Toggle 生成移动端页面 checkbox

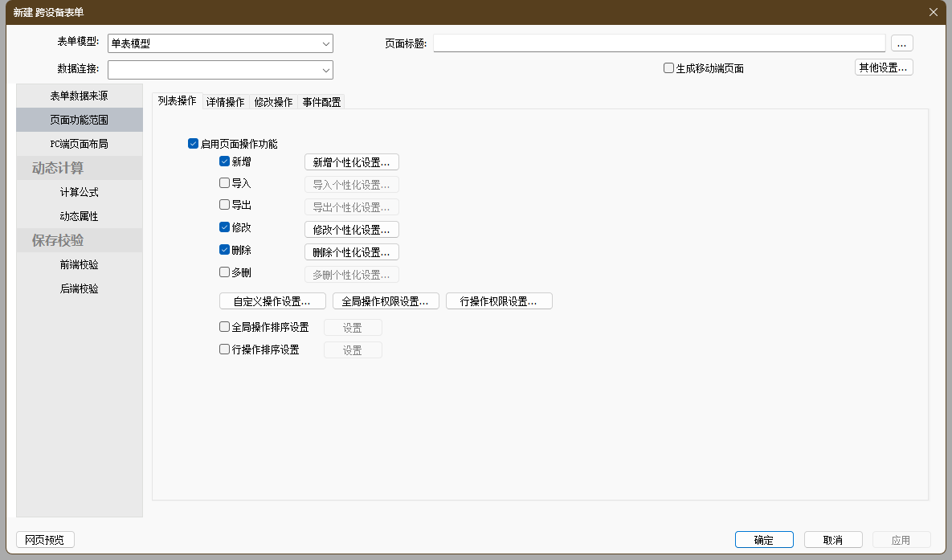(x=668, y=68)
